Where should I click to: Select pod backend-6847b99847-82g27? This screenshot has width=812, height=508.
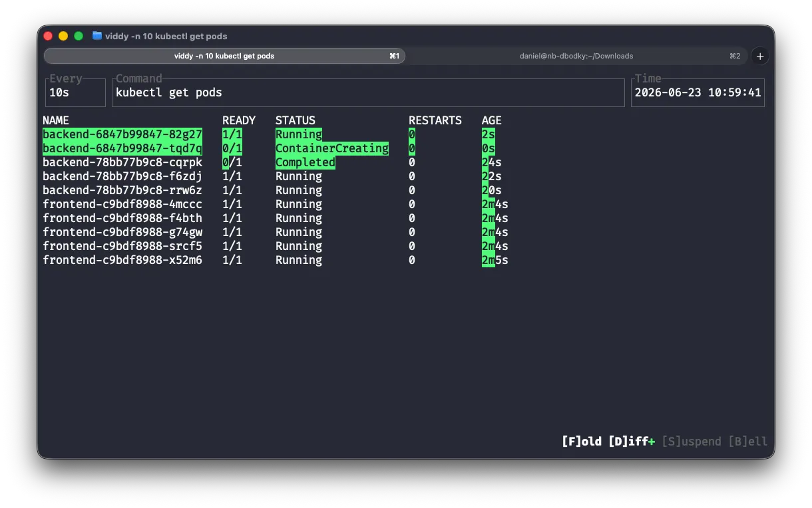tap(122, 134)
